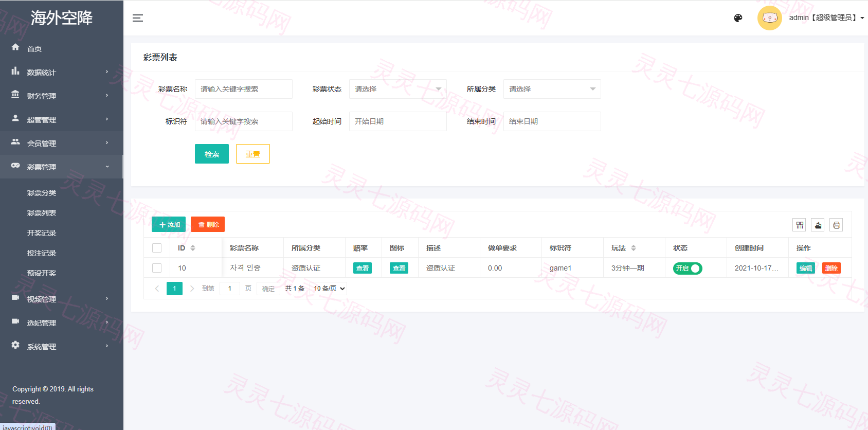Click the previous page arrow
The width and height of the screenshot is (868, 430).
[x=157, y=289]
